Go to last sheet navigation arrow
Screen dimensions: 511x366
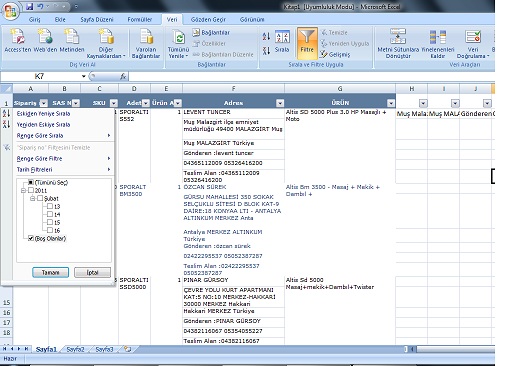26,349
